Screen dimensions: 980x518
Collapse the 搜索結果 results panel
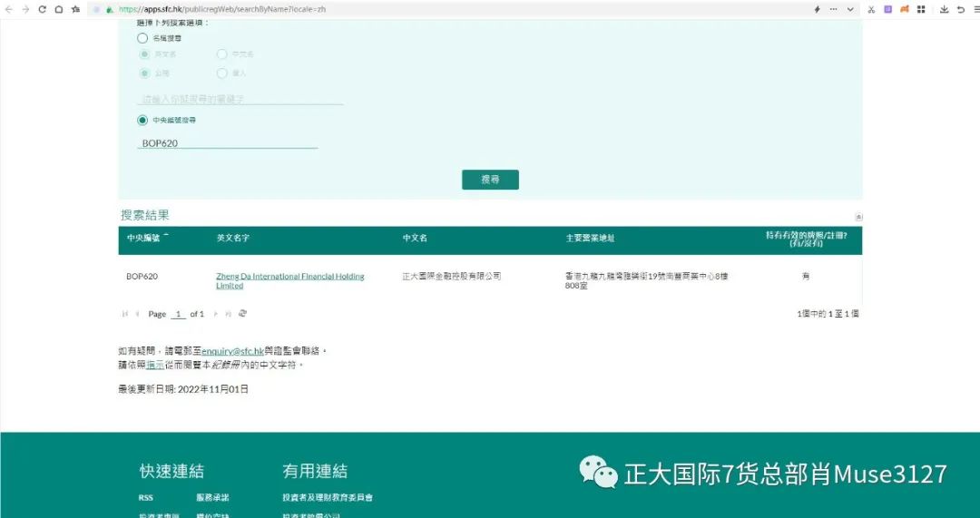[858, 217]
